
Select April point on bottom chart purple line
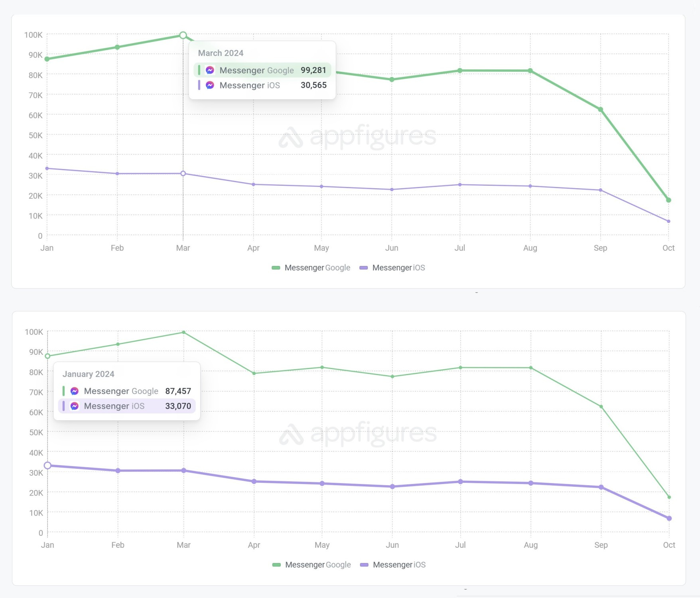click(x=254, y=482)
